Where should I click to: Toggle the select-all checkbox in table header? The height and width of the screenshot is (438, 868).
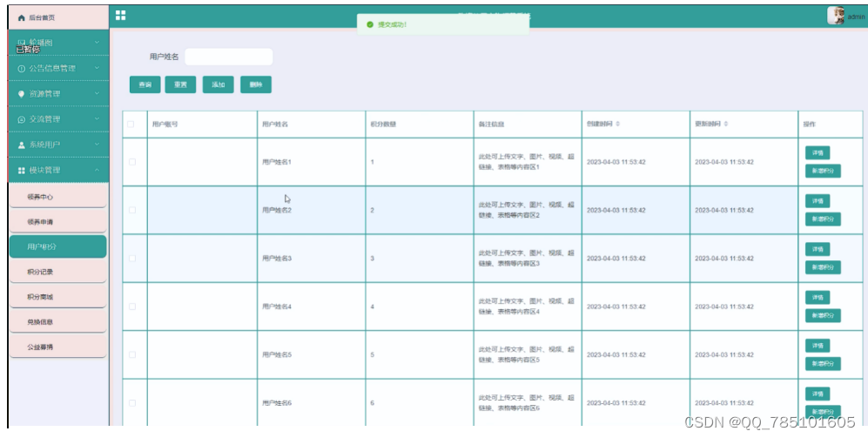click(x=131, y=125)
